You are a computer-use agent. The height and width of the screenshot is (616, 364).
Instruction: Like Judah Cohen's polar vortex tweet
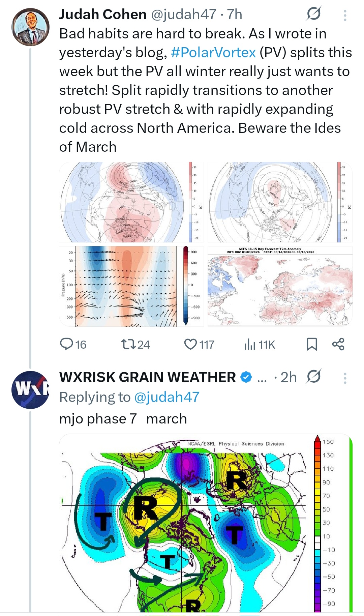point(191,344)
